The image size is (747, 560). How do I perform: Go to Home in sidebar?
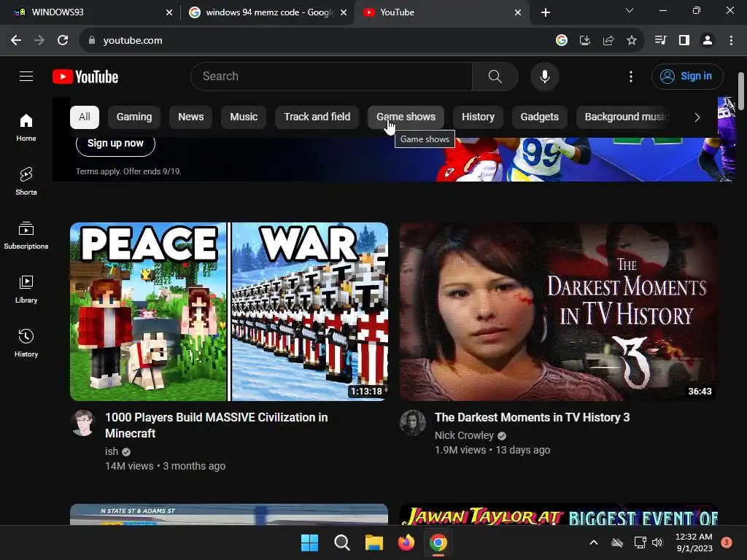tap(26, 127)
